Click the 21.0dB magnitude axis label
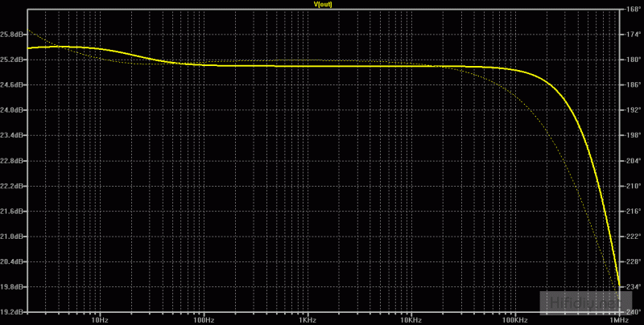This screenshot has width=644, height=325. 12,237
